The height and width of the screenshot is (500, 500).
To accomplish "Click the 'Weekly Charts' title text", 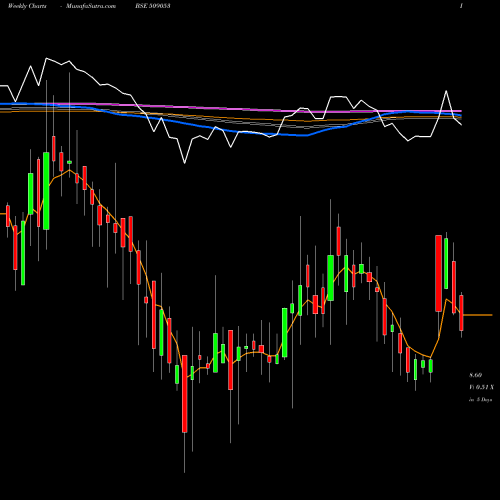I will pyautogui.click(x=27, y=6).
